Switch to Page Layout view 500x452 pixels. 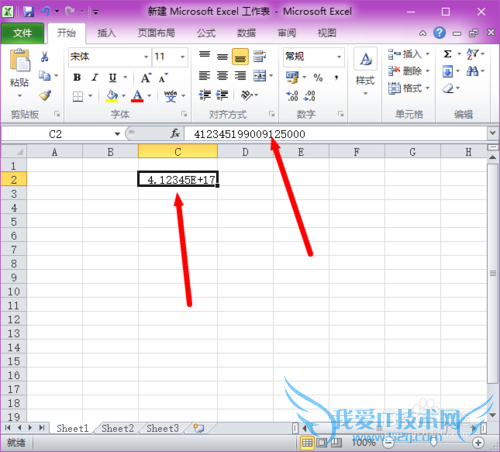(x=322, y=443)
